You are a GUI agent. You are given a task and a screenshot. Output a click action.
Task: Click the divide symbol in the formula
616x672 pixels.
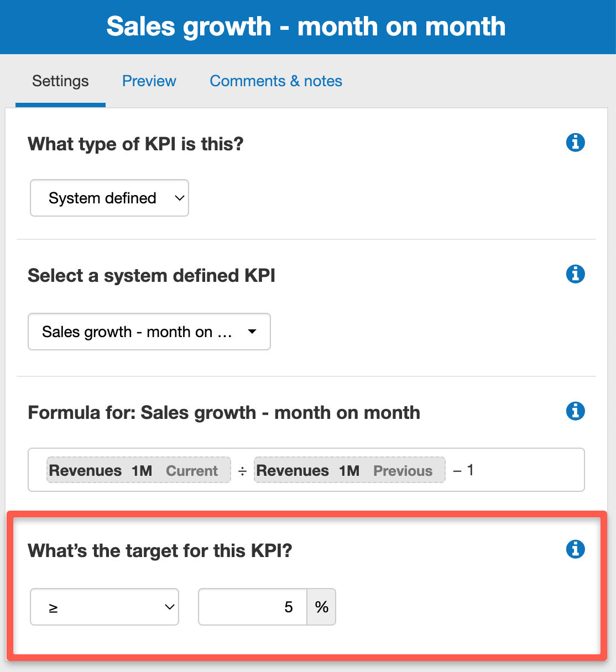[242, 470]
